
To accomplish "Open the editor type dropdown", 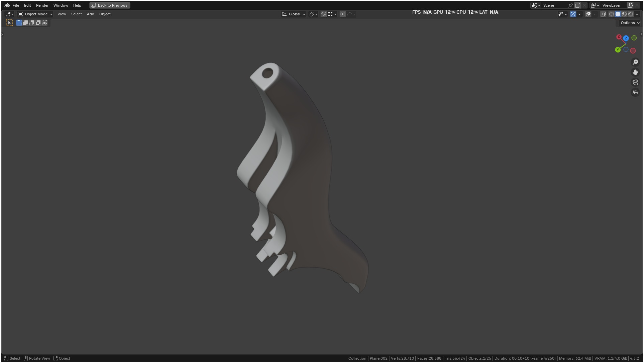I will [x=10, y=14].
